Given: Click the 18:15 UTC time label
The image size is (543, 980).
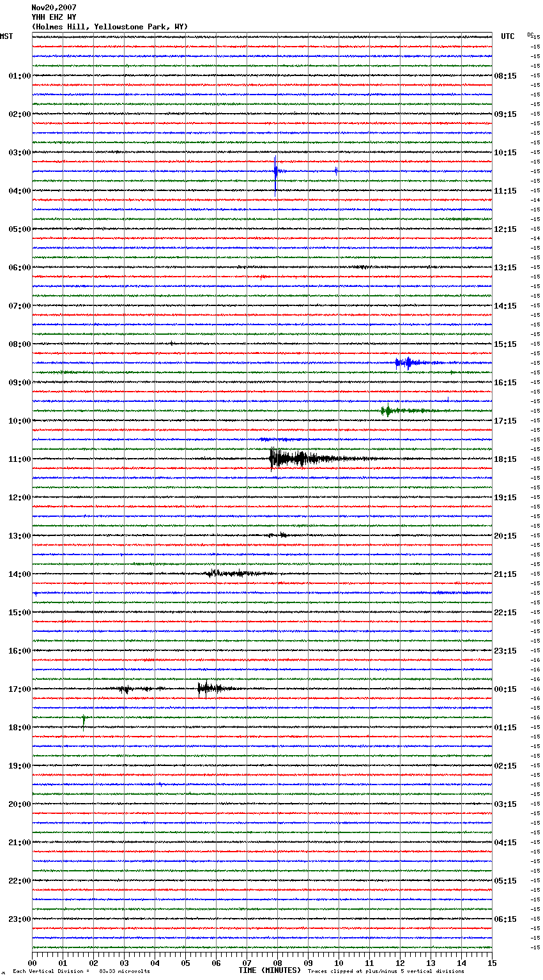Looking at the screenshot, I should click(505, 459).
